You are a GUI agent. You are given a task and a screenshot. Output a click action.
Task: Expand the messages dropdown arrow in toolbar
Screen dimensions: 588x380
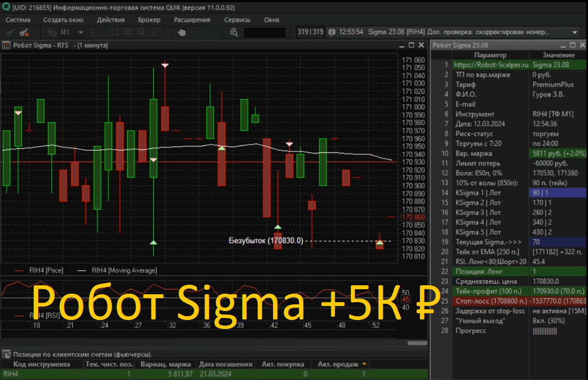(x=575, y=33)
